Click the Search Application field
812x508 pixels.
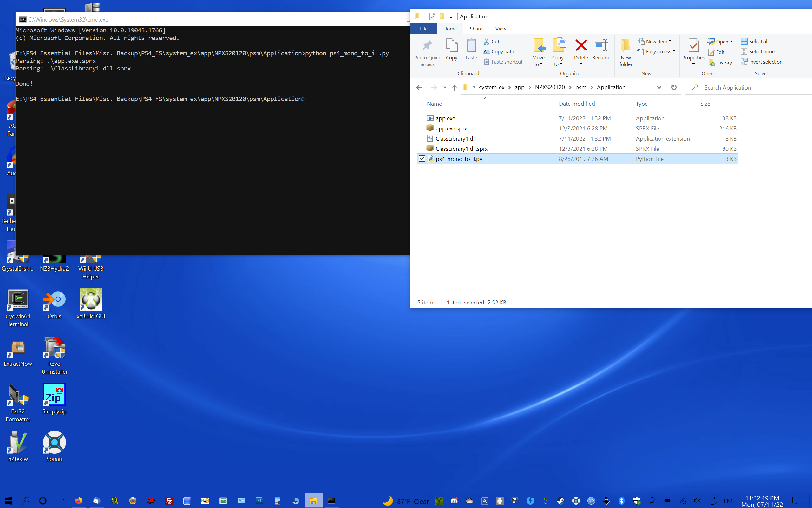[x=748, y=87]
